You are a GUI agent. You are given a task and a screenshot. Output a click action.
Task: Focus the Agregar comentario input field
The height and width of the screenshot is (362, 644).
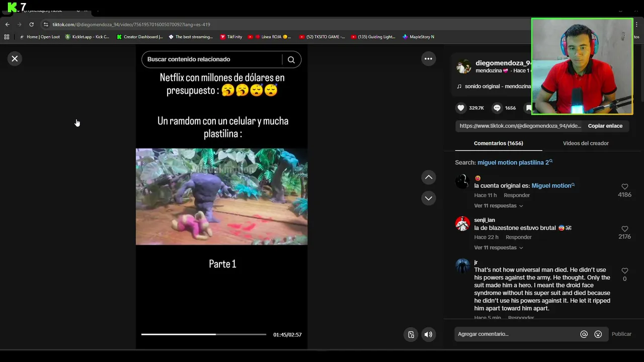click(x=516, y=334)
